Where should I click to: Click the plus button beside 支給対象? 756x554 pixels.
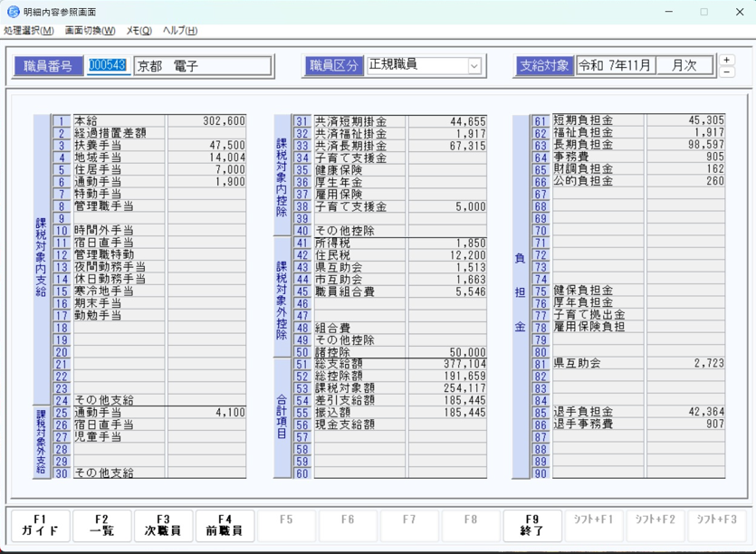click(x=727, y=61)
